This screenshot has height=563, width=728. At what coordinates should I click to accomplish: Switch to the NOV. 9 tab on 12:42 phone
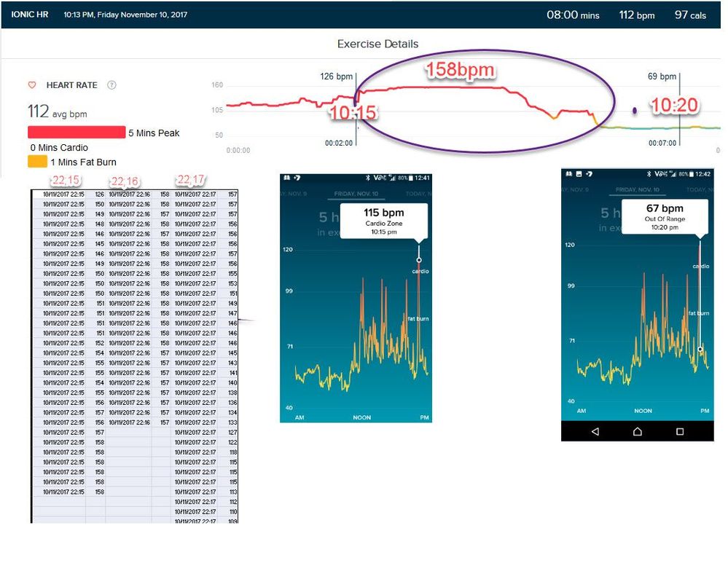575,189
